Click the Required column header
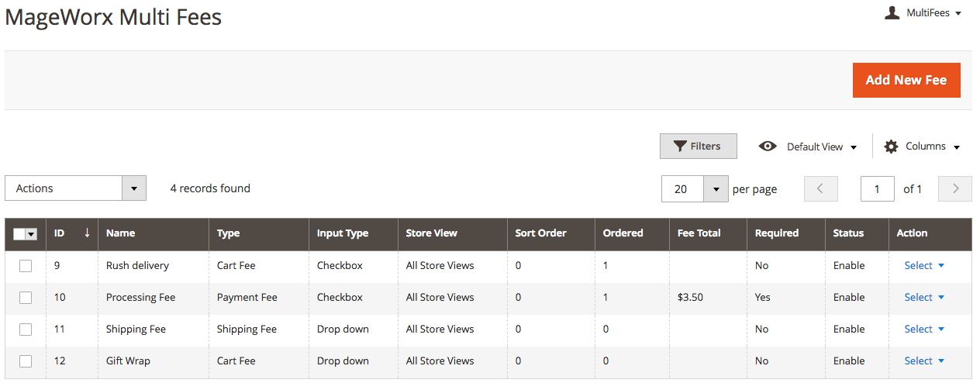The image size is (980, 390). 786,233
